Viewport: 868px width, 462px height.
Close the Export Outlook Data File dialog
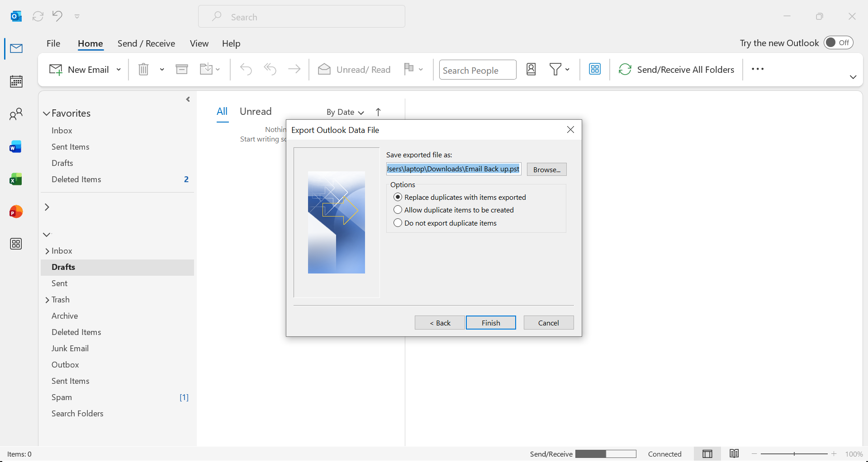click(x=570, y=130)
